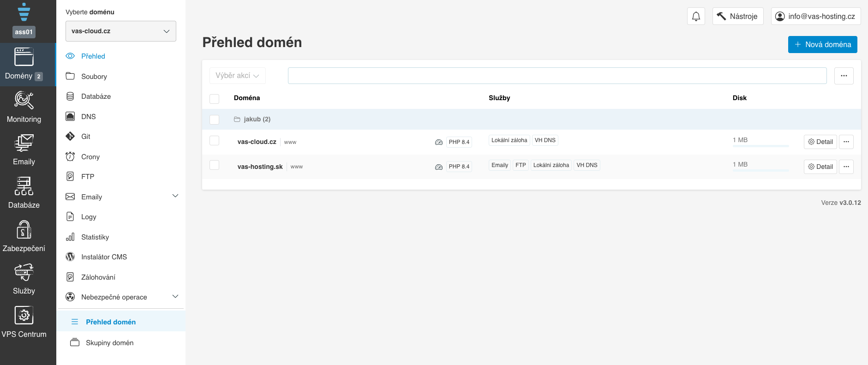Click the disk usage bar of vas-cloud.cz
The width and height of the screenshot is (868, 365).
pos(760,146)
